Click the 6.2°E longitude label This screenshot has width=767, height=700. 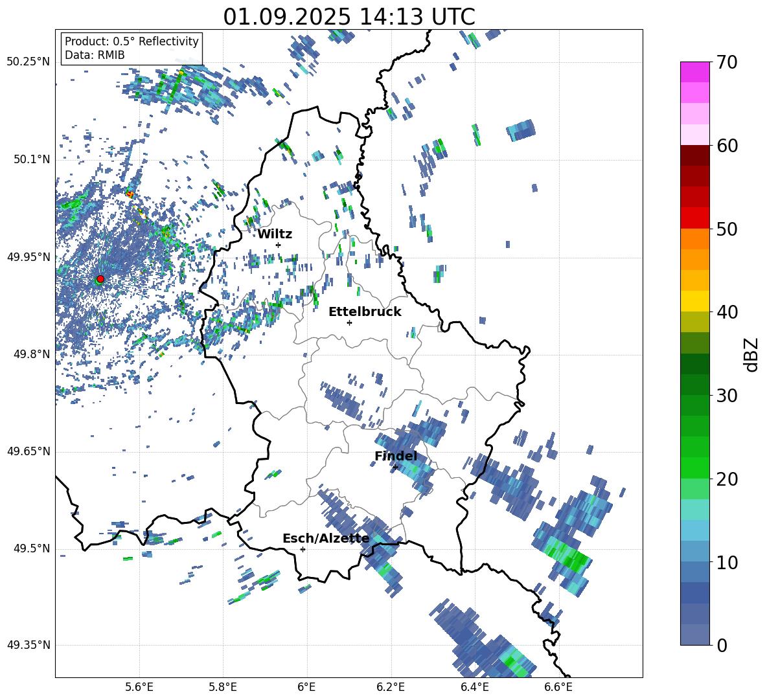click(391, 688)
